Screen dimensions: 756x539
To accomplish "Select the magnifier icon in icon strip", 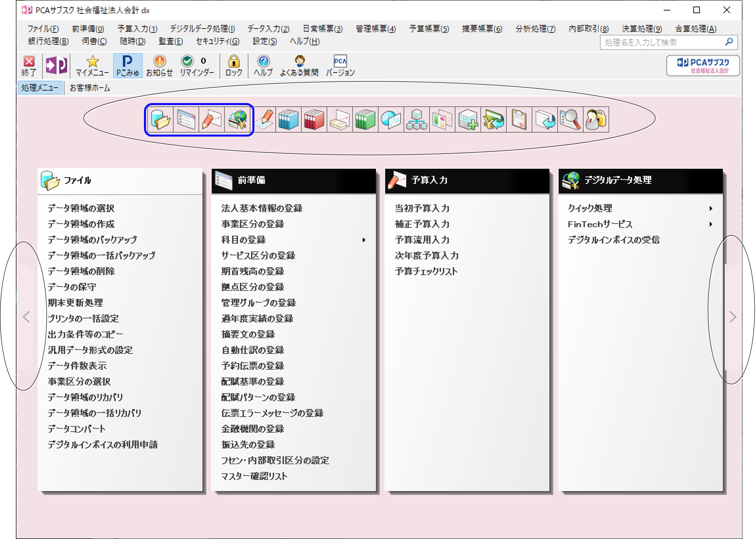I will coord(570,120).
